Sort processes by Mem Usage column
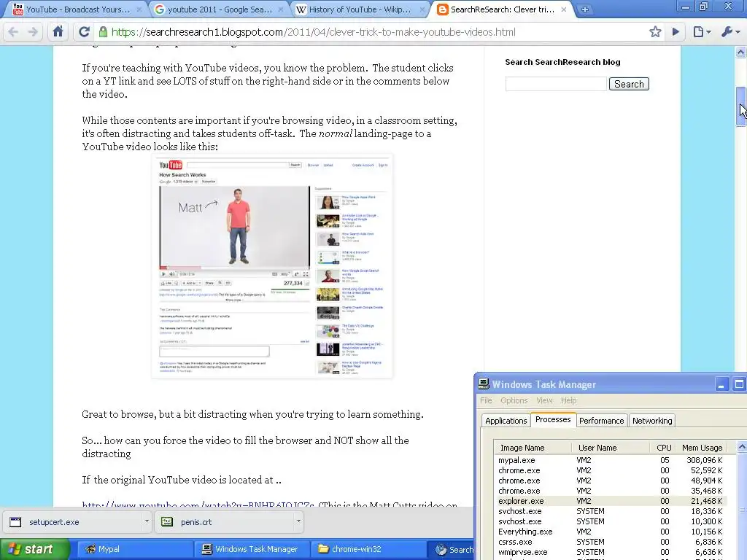This screenshot has width=747, height=560. [703, 448]
